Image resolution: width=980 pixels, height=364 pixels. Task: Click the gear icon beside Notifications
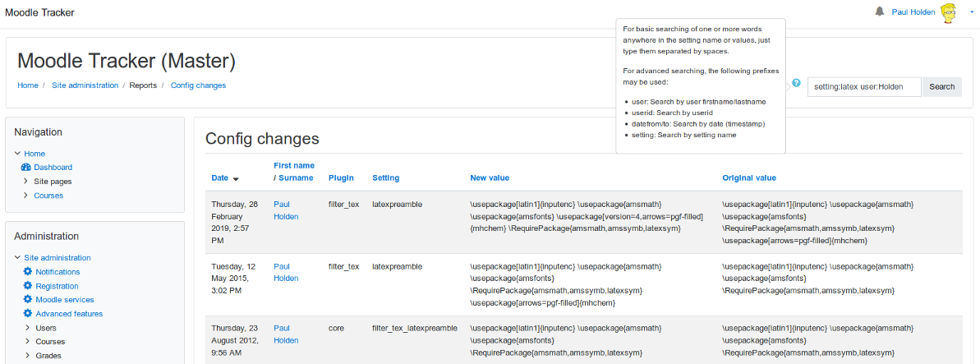[27, 271]
